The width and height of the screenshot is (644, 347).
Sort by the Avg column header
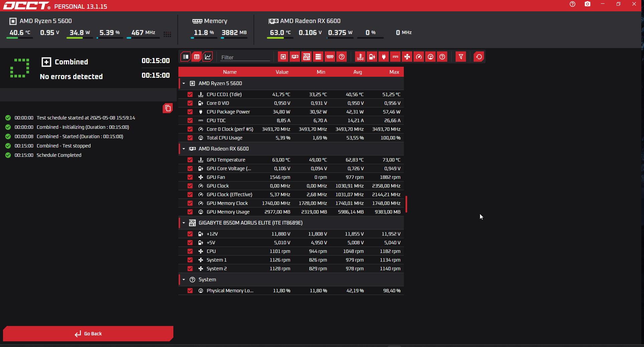[x=358, y=72]
